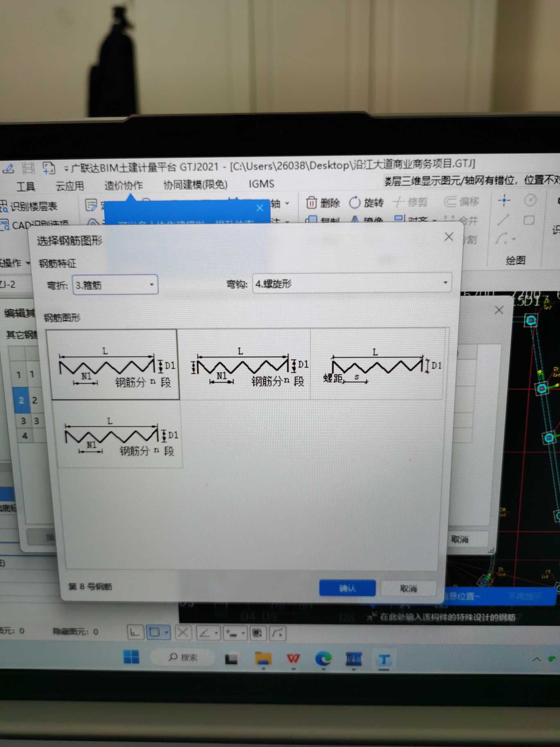
Task: Click the angle icon in status bar
Action: coord(204,634)
